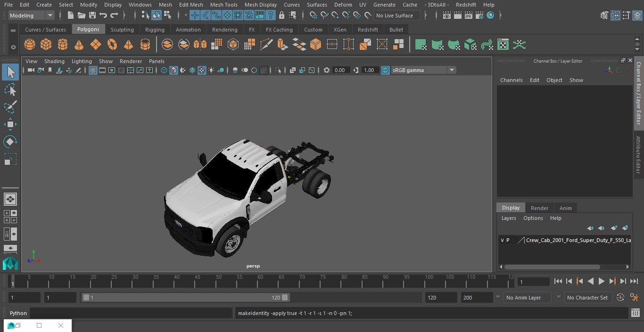Open the viewport Shading menu
The height and width of the screenshot is (332, 644).
54,61
